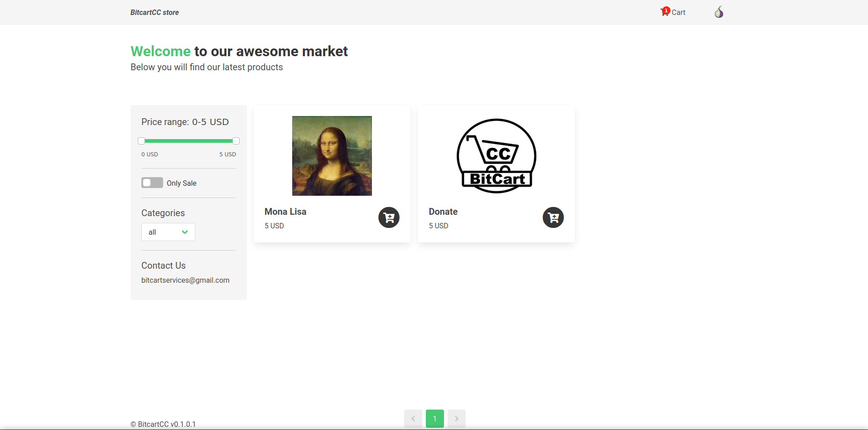Image resolution: width=868 pixels, height=430 pixels.
Task: Go to previous page arrow
Action: [413, 419]
